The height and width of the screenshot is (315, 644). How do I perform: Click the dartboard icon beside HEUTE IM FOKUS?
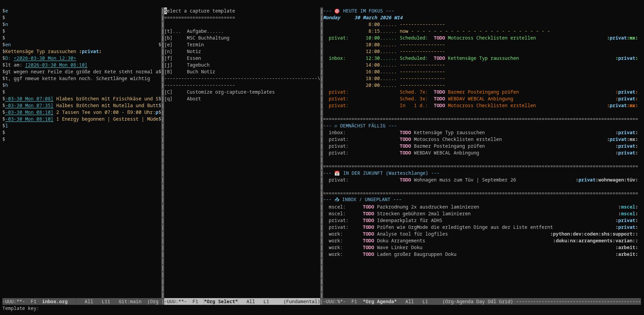337,10
